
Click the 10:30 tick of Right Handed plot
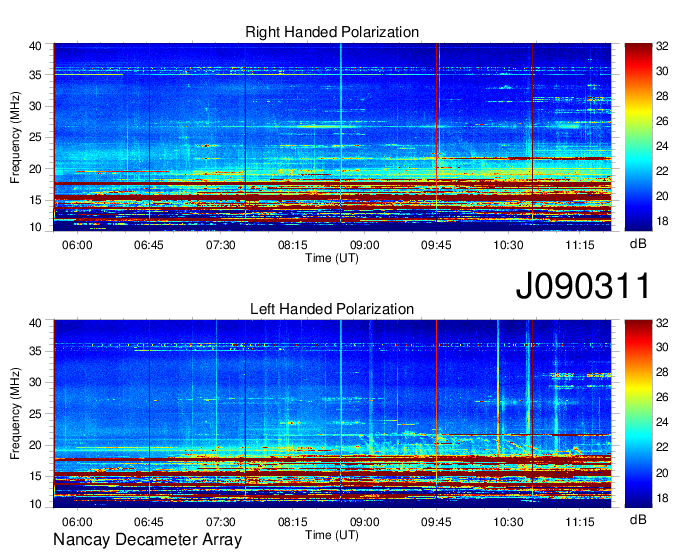tap(508, 245)
